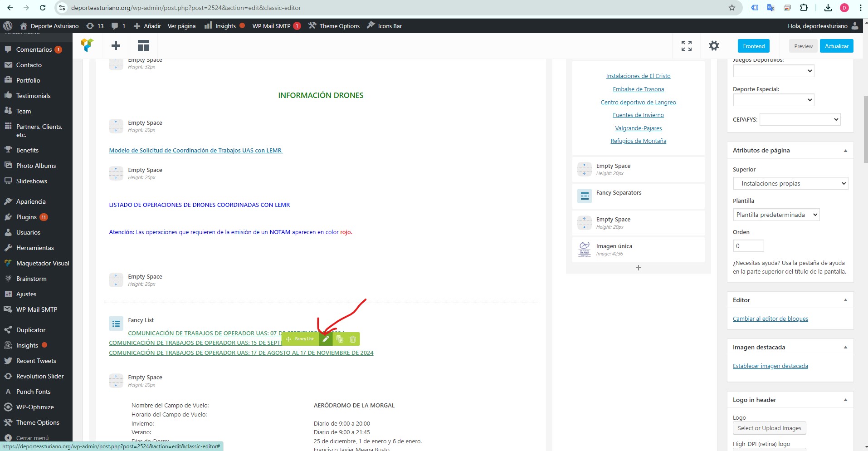Click the Orden number input field
This screenshot has width=868, height=451.
tap(748, 246)
